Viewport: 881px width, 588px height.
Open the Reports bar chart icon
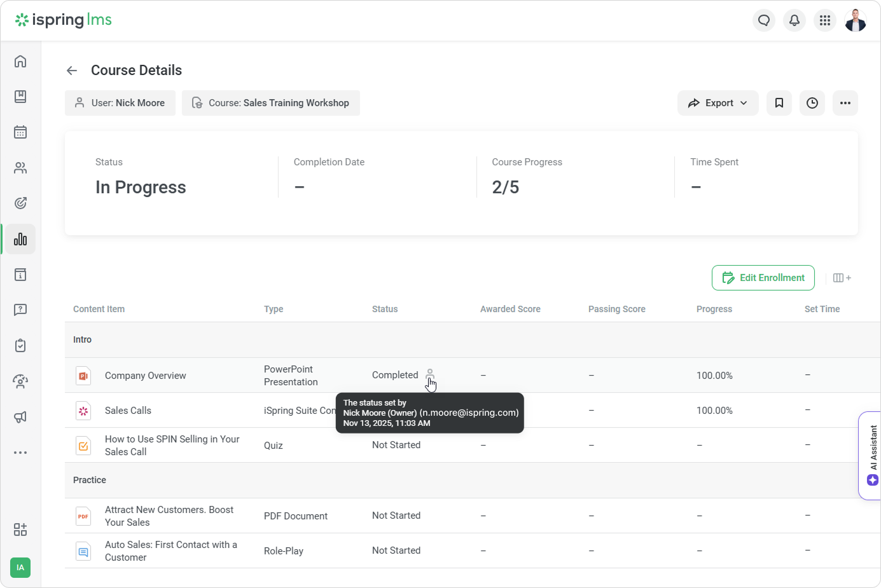(20, 239)
